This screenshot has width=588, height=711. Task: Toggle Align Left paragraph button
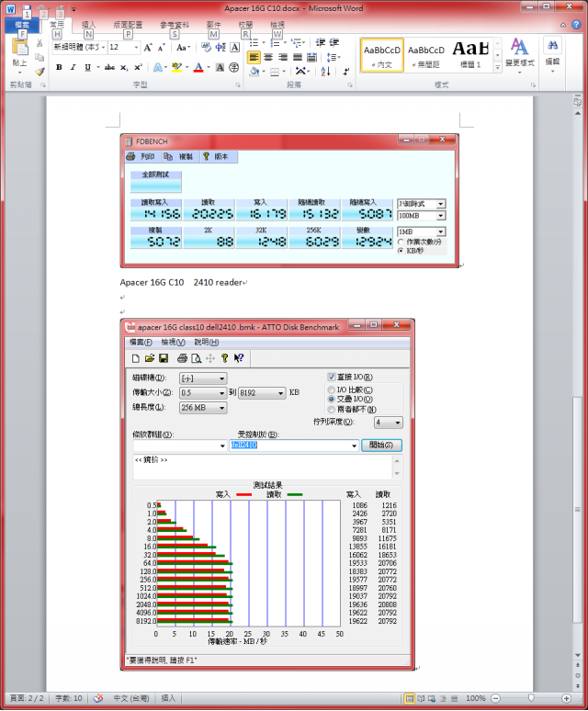click(254, 57)
